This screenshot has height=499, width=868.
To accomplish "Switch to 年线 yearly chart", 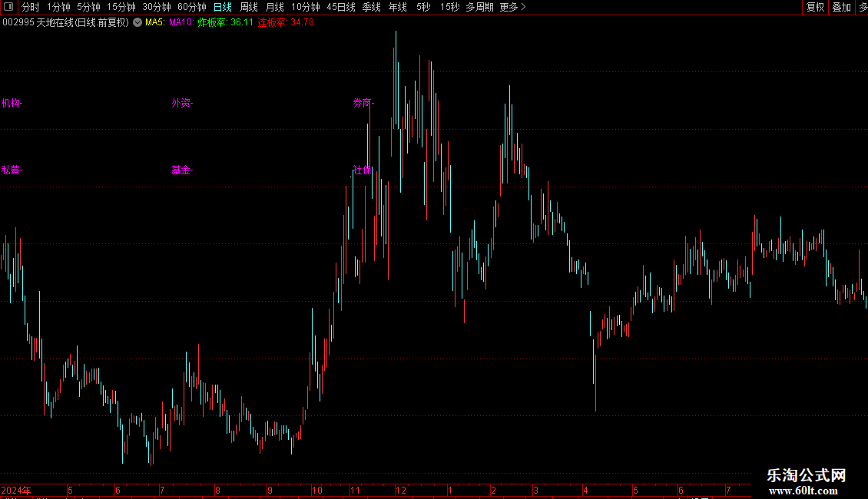I will tap(397, 7).
